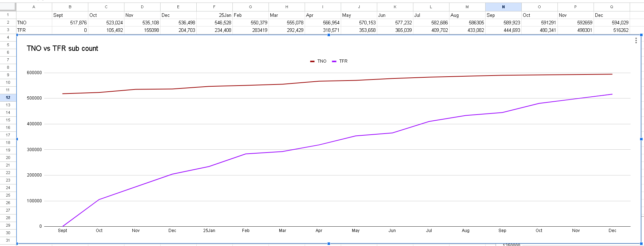Click cell containing 577,232
The image size is (644, 246).
pos(395,23)
